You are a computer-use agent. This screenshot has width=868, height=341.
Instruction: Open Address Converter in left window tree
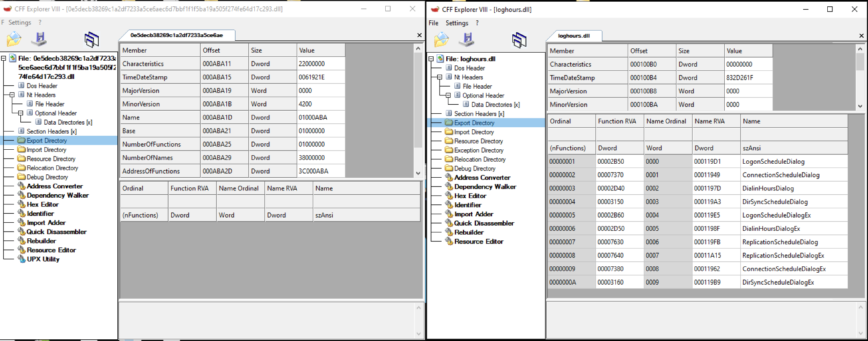coord(55,186)
